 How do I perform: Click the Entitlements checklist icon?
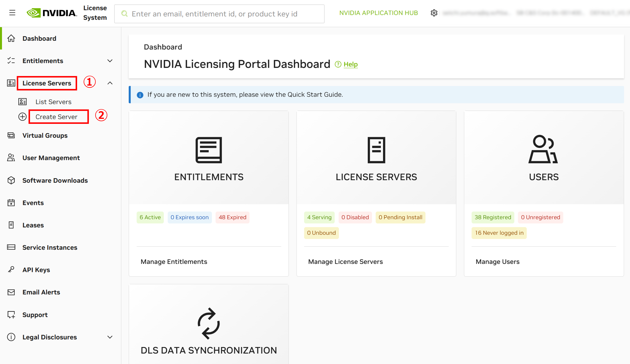click(x=11, y=61)
